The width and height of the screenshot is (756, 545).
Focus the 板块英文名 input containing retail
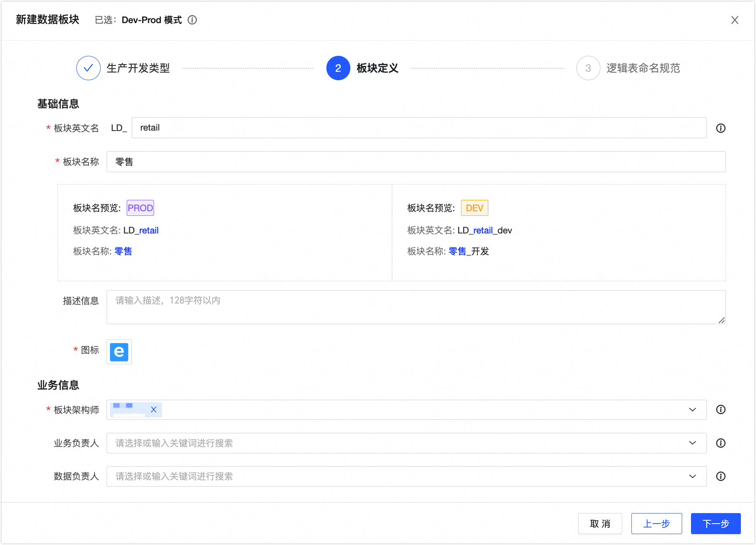(419, 128)
